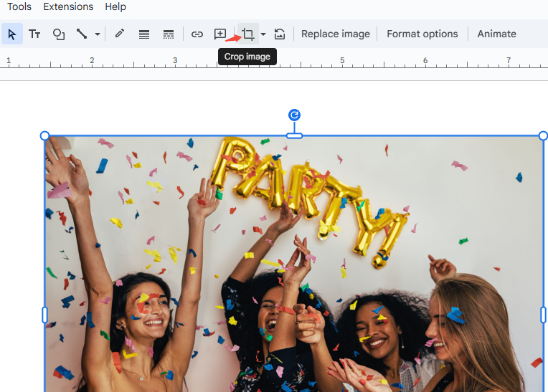The width and height of the screenshot is (548, 392).
Task: Click the Animate button
Action: point(496,34)
